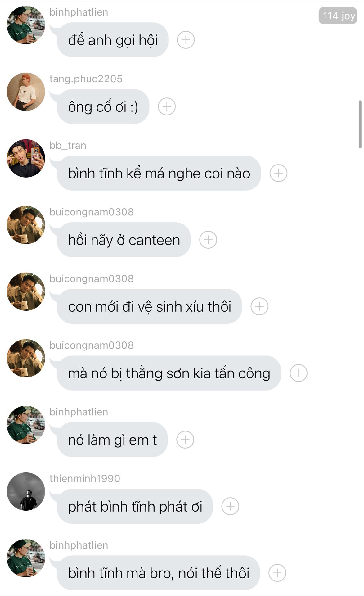Viewport: 364px width, 596px height.
Task: Open bb_tran avatar photo
Action: click(26, 158)
